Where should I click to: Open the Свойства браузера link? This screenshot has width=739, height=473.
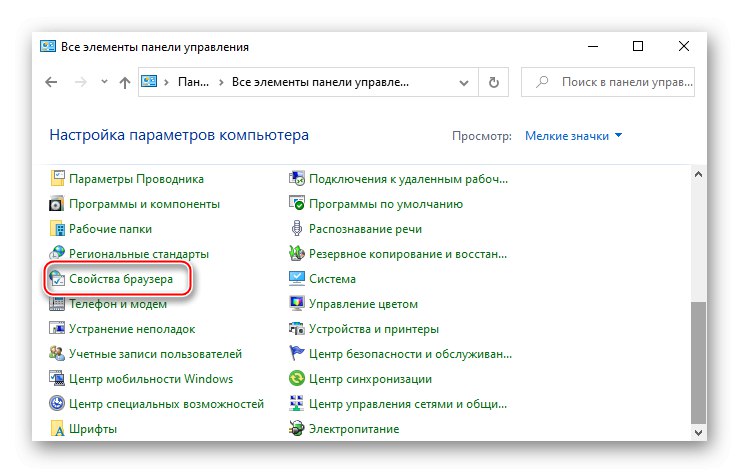(x=121, y=279)
